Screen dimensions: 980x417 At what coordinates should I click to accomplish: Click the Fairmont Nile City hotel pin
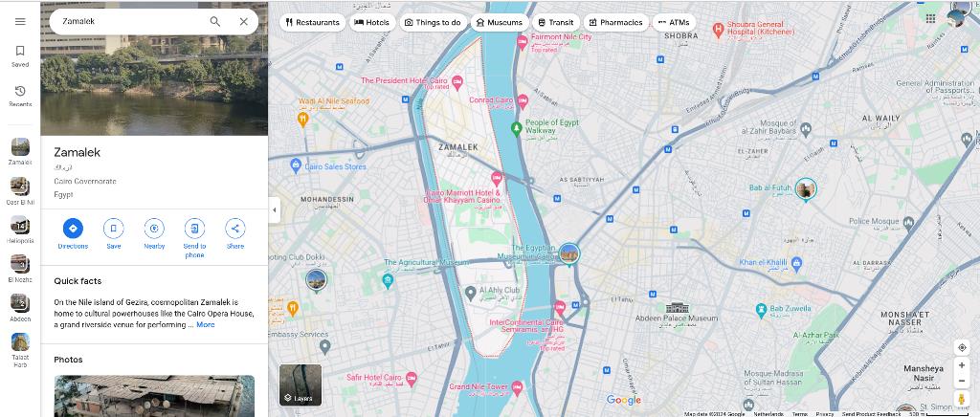click(x=522, y=42)
